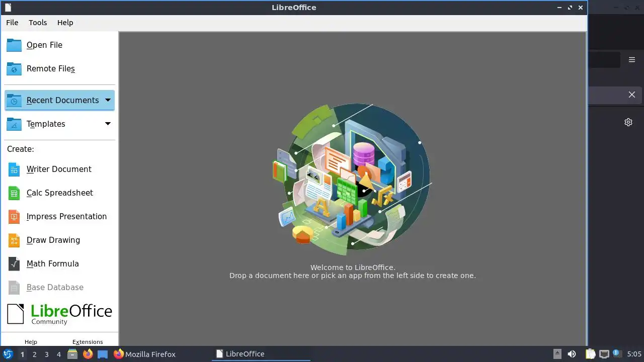This screenshot has height=362, width=644.
Task: Click the Open File button label
Action: click(44, 45)
